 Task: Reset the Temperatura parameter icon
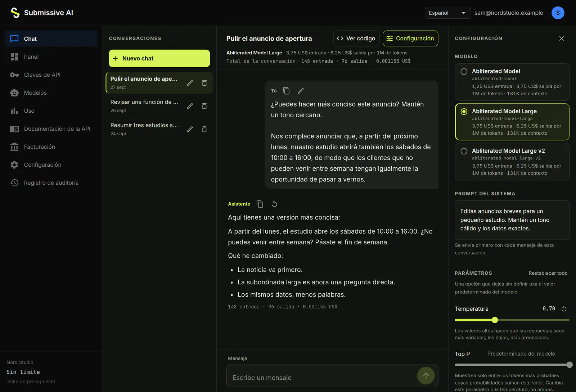coord(564,309)
